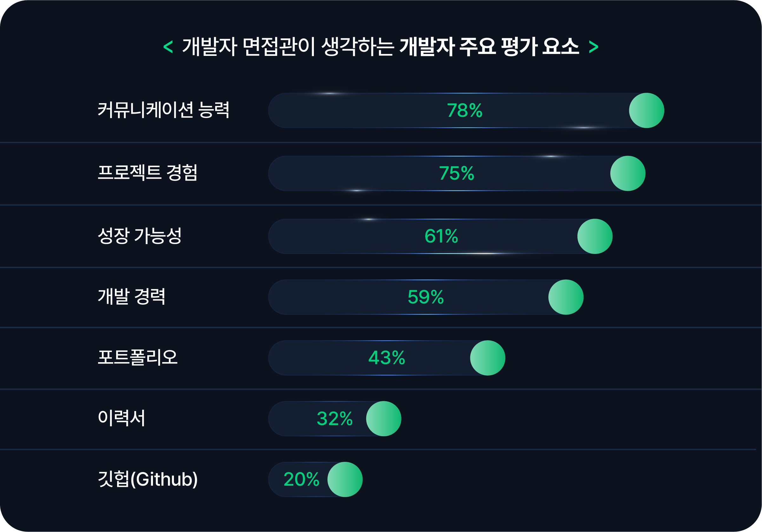
Task: Click the green knob on the 43% bar
Action: point(487,358)
